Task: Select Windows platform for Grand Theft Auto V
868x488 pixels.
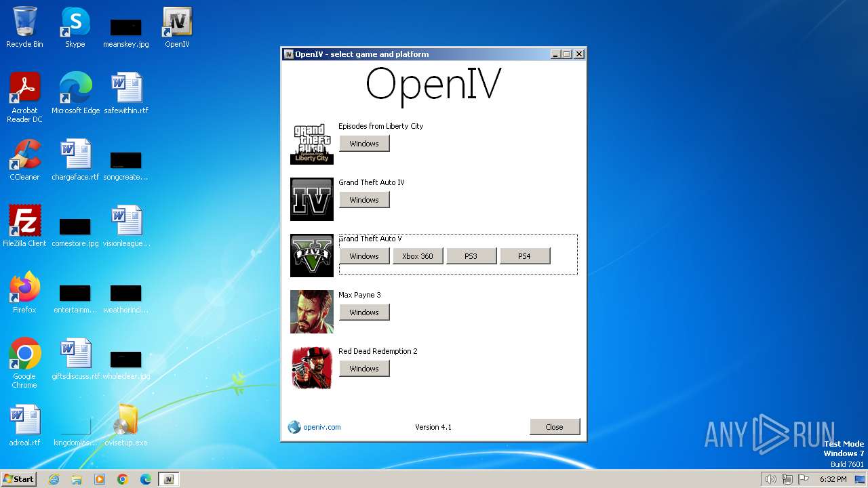Action: (364, 256)
